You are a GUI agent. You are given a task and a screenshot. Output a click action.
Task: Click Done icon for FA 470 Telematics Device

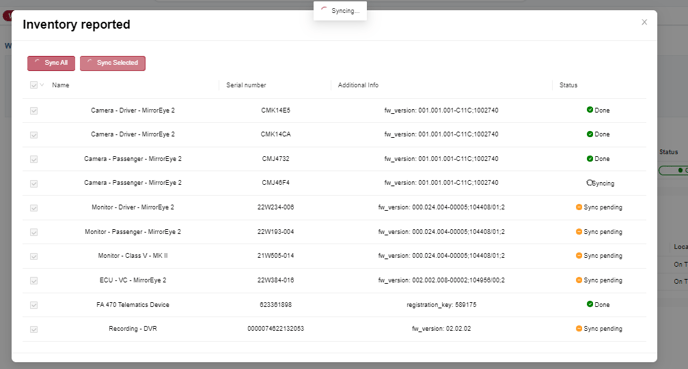pos(590,304)
